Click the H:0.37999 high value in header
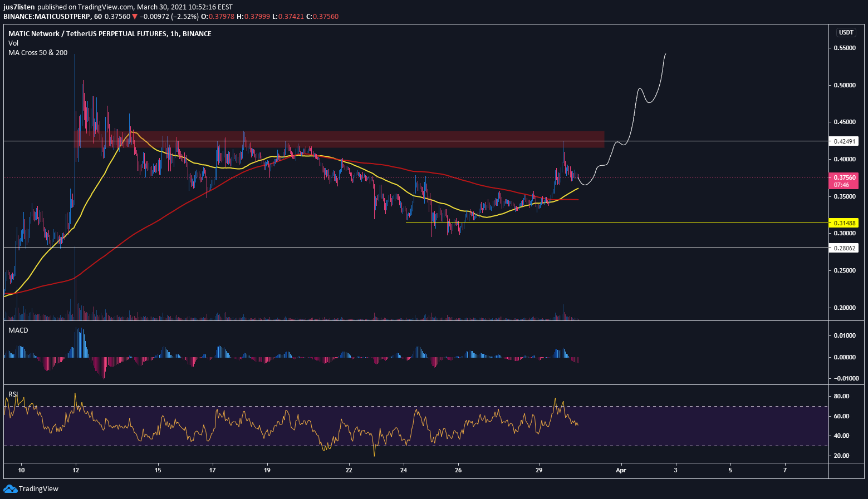 coord(253,16)
